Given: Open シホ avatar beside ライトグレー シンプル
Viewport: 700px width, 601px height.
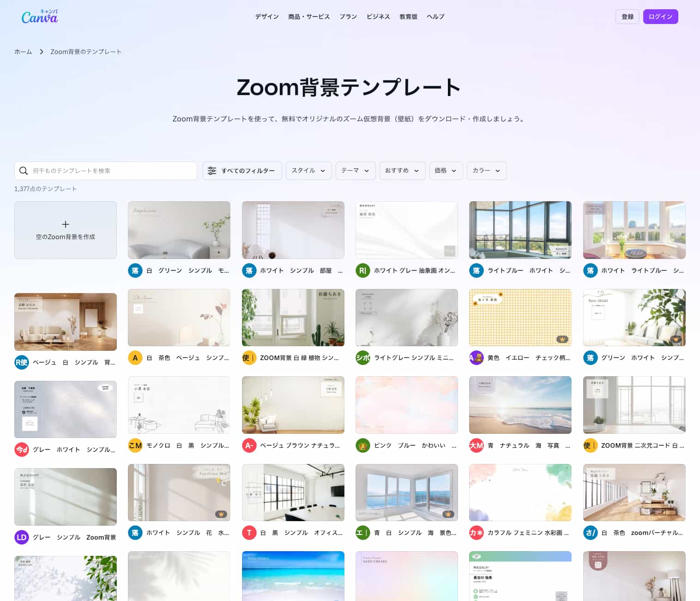Looking at the screenshot, I should point(363,358).
